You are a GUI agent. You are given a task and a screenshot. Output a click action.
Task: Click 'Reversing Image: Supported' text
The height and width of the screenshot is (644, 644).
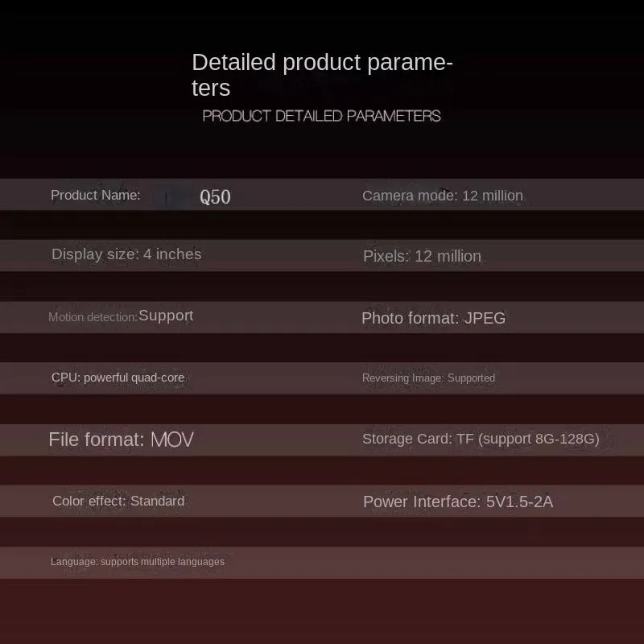(x=428, y=378)
